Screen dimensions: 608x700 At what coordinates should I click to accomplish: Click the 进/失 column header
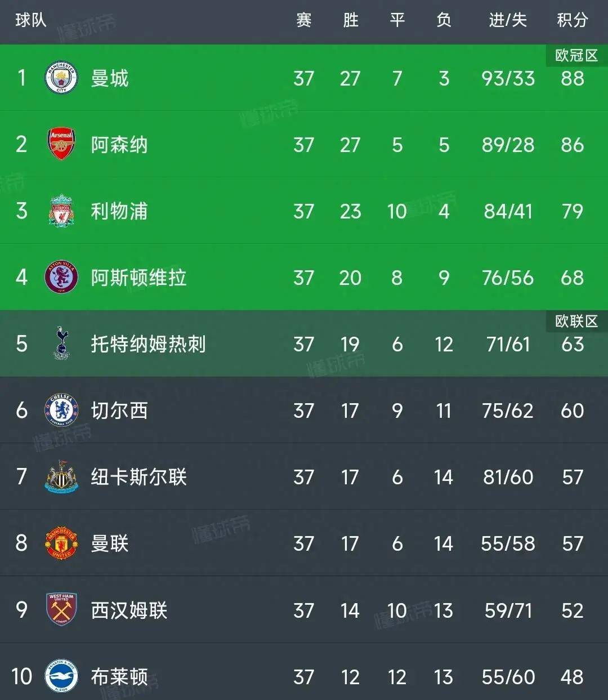point(508,21)
